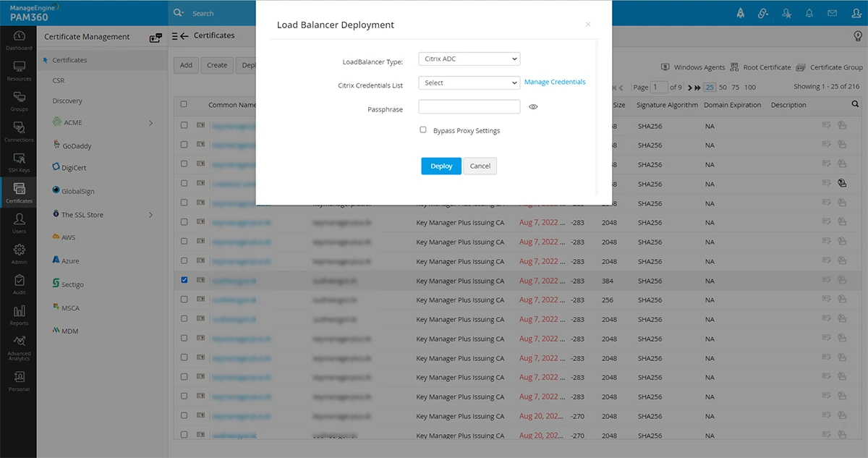868x458 pixels.
Task: Expand the ACME menu item
Action: (x=103, y=122)
